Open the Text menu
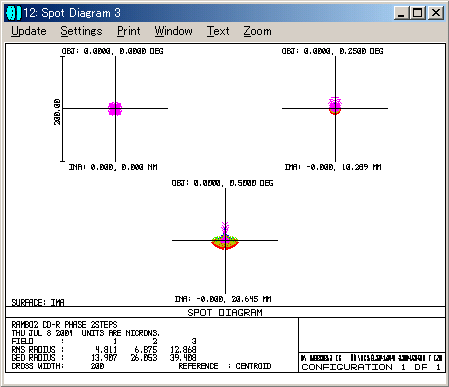The width and height of the screenshot is (449, 387). 218,31
